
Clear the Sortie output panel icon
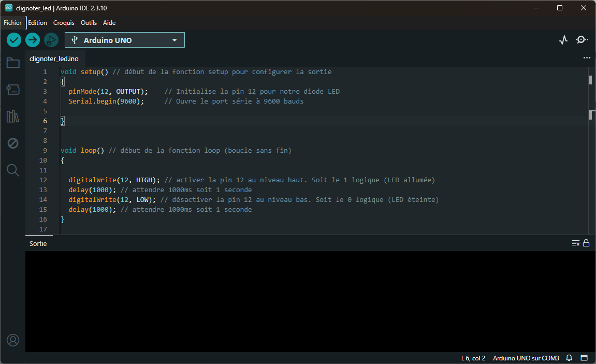tap(575, 243)
